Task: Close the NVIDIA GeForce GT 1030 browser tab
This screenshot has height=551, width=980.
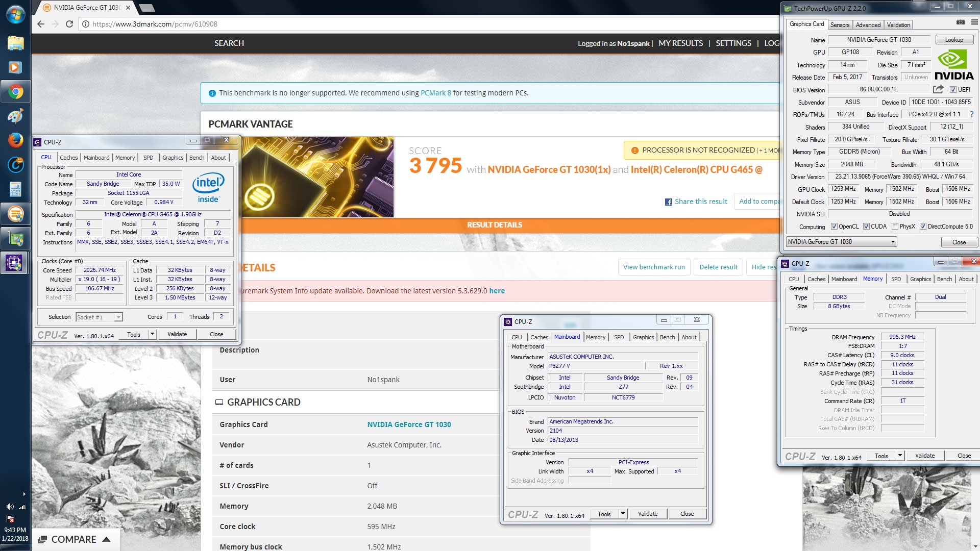Action: coord(128,8)
